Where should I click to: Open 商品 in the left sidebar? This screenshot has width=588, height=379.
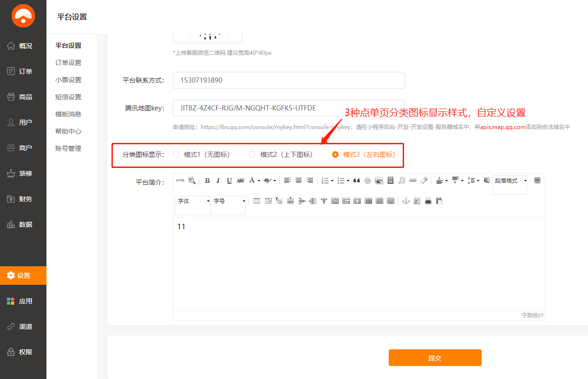point(23,97)
